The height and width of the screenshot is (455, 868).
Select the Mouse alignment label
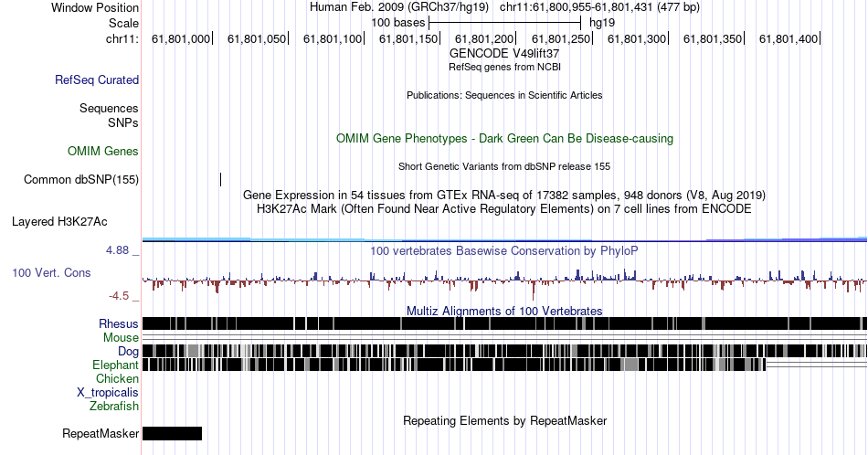tap(121, 338)
